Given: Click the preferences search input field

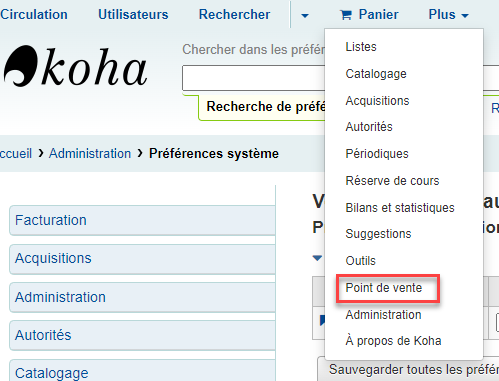Looking at the screenshot, I should coord(253,78).
